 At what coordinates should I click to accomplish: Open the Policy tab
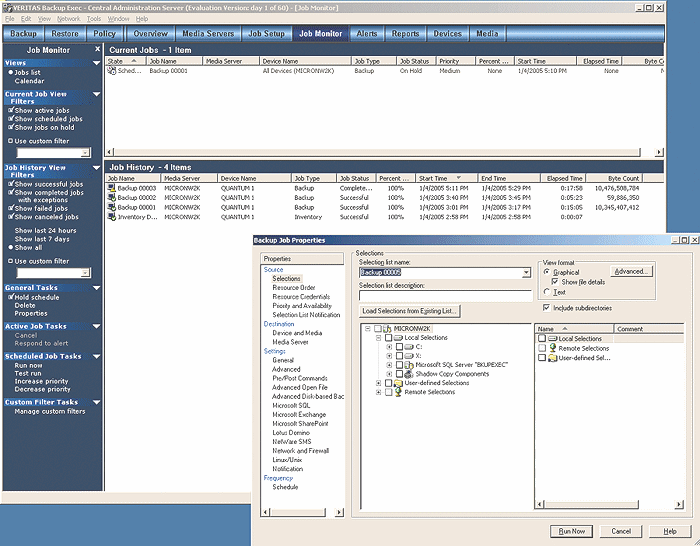click(x=104, y=33)
